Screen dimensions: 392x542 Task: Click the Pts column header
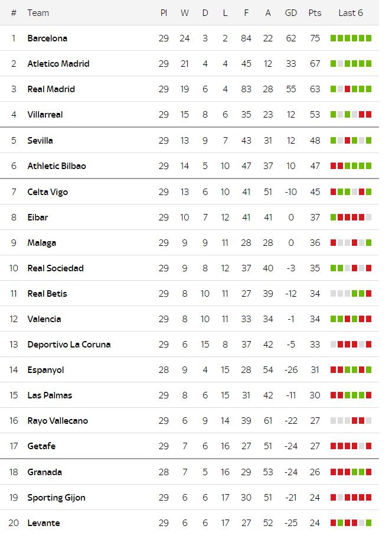(x=315, y=13)
